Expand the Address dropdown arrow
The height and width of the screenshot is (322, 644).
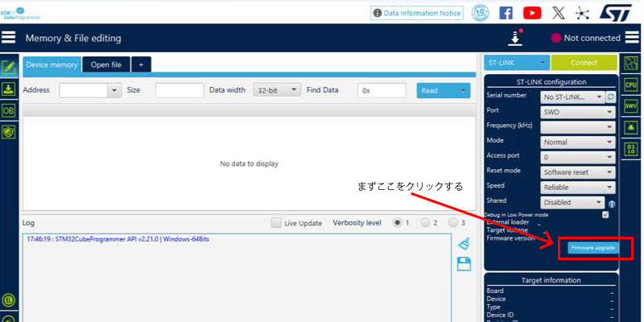point(114,90)
